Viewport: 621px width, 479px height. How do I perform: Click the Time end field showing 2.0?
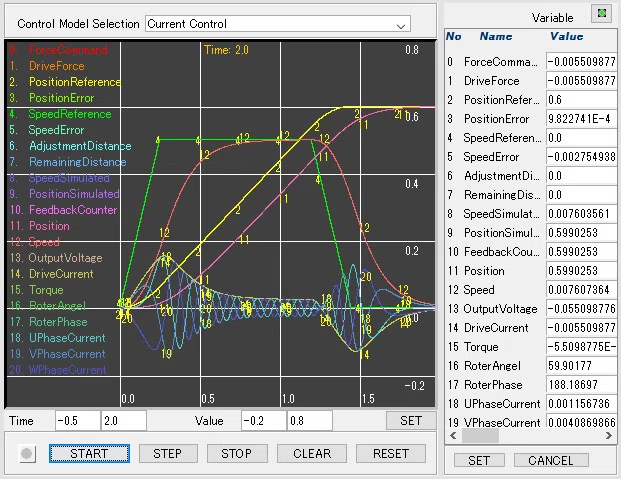point(124,420)
